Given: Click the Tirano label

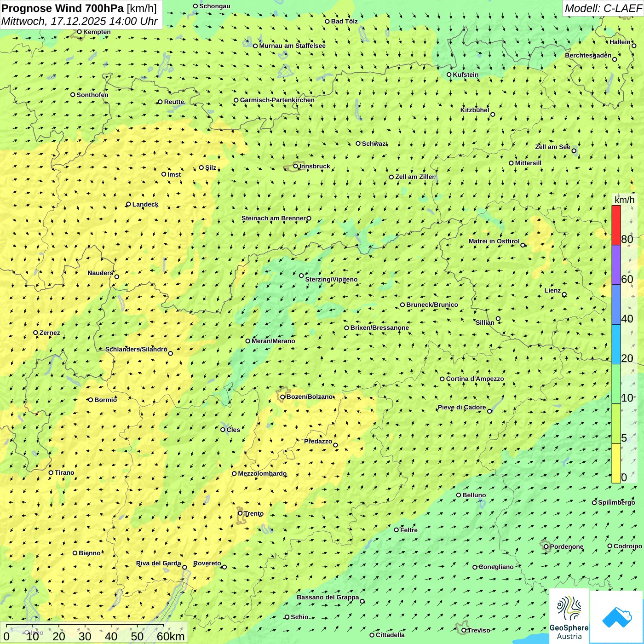Looking at the screenshot, I should coord(64,472).
